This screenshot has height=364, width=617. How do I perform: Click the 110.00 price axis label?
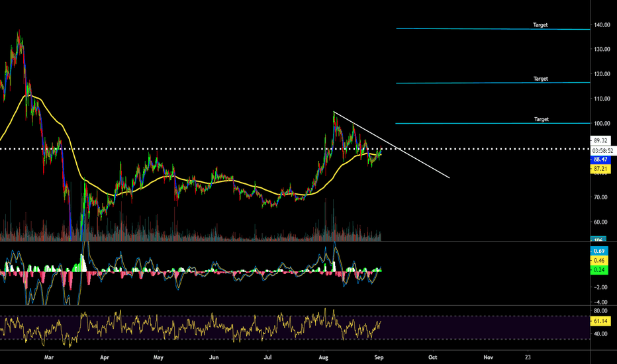click(x=602, y=99)
